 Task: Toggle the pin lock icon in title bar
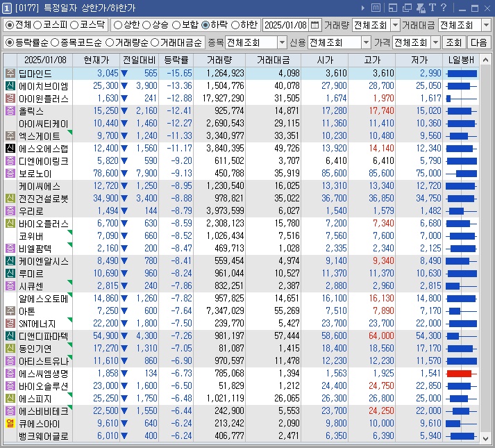point(421,8)
